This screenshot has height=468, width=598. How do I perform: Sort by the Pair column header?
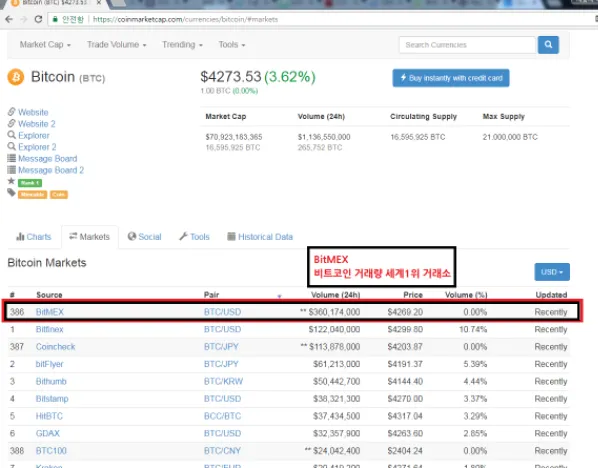[x=211, y=295]
